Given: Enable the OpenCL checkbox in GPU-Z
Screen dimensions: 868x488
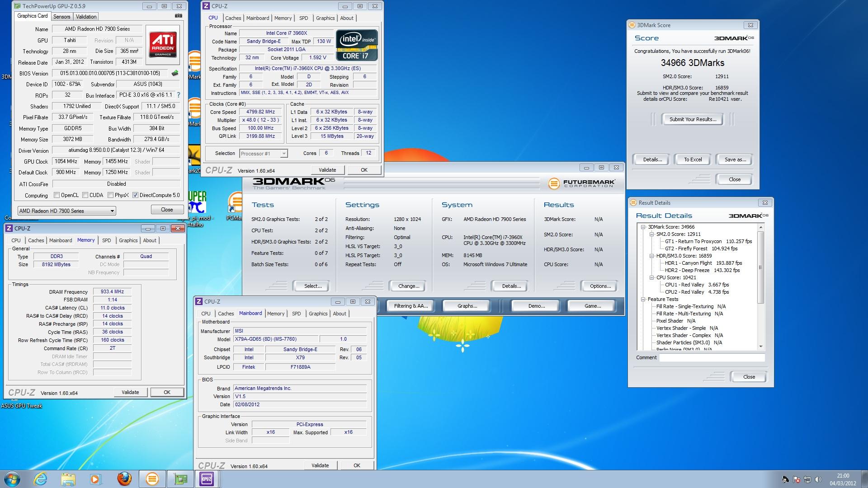Looking at the screenshot, I should click(57, 195).
